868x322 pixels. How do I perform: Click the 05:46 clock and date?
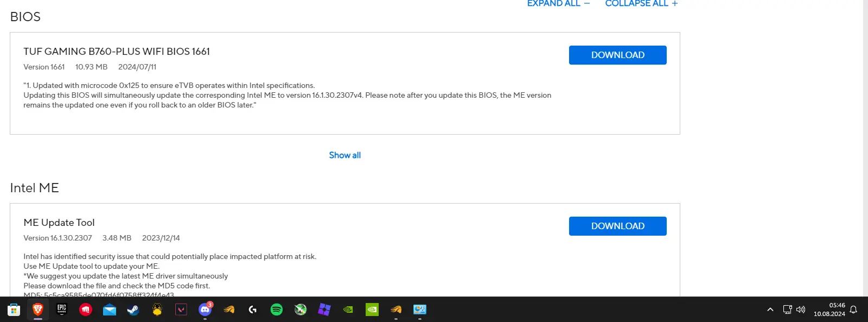(829, 310)
